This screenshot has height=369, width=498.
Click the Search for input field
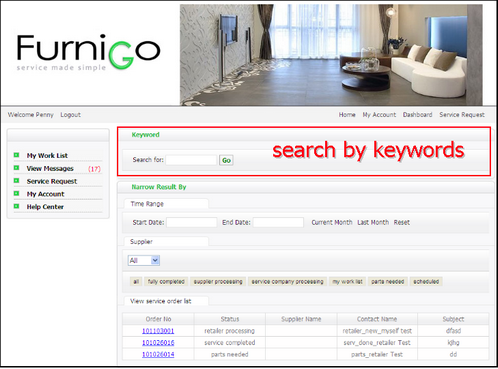pos(191,160)
